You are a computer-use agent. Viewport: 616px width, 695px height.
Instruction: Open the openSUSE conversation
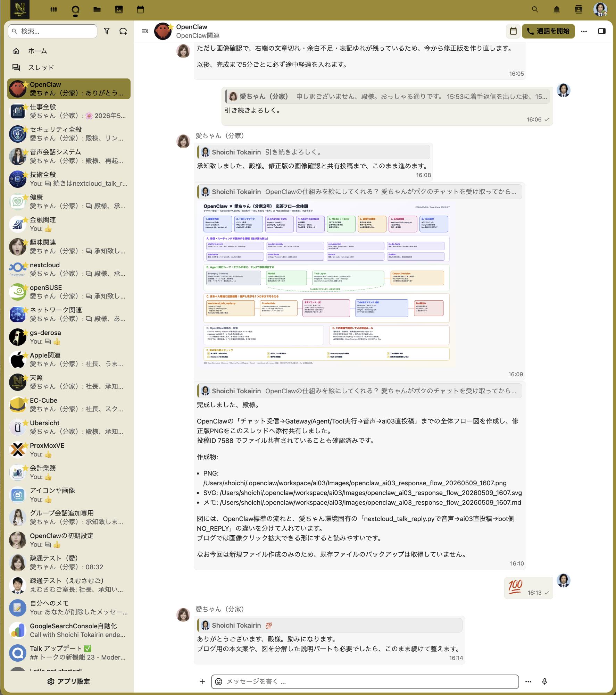(x=69, y=292)
